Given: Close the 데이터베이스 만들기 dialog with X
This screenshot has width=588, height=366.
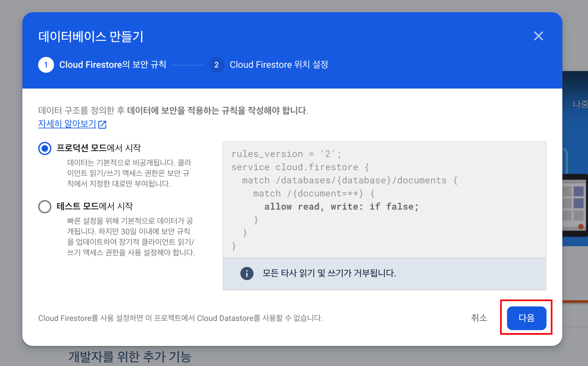Looking at the screenshot, I should (x=538, y=36).
